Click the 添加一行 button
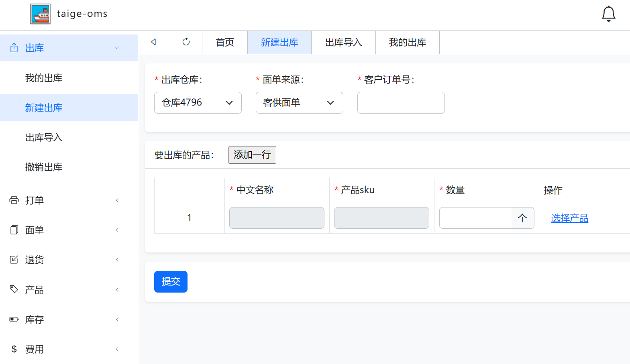 coord(252,155)
